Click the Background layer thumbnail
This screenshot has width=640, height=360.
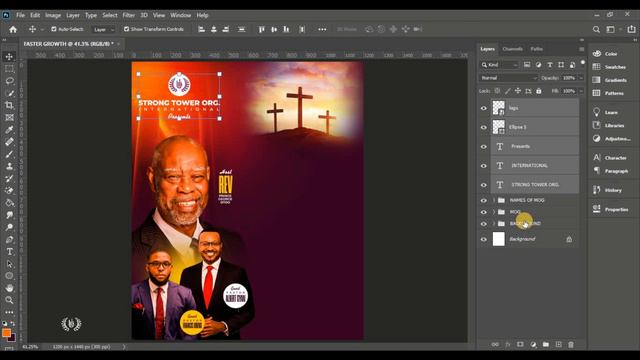click(x=498, y=239)
